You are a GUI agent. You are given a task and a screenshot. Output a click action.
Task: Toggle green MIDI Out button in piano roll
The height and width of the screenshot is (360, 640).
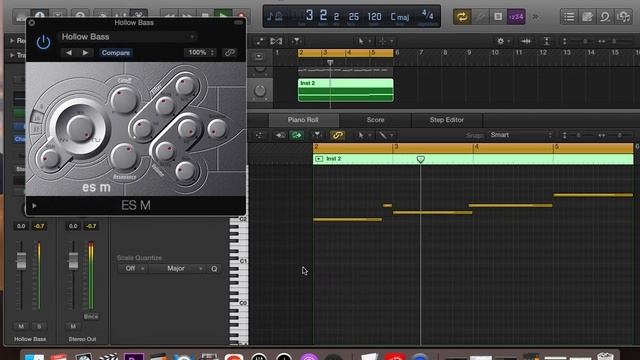(297, 135)
